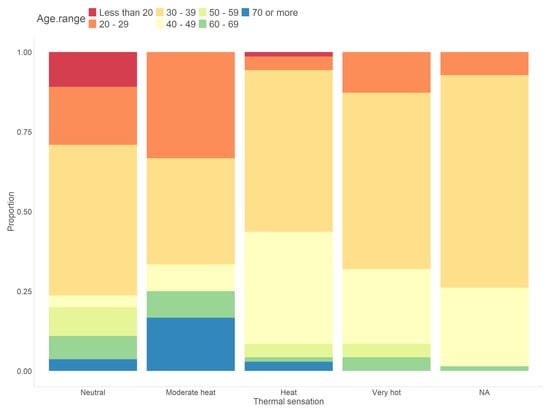Click the pale yellow '40 - 49' legend swatch
Image resolution: width=550 pixels, height=412 pixels.
point(160,24)
